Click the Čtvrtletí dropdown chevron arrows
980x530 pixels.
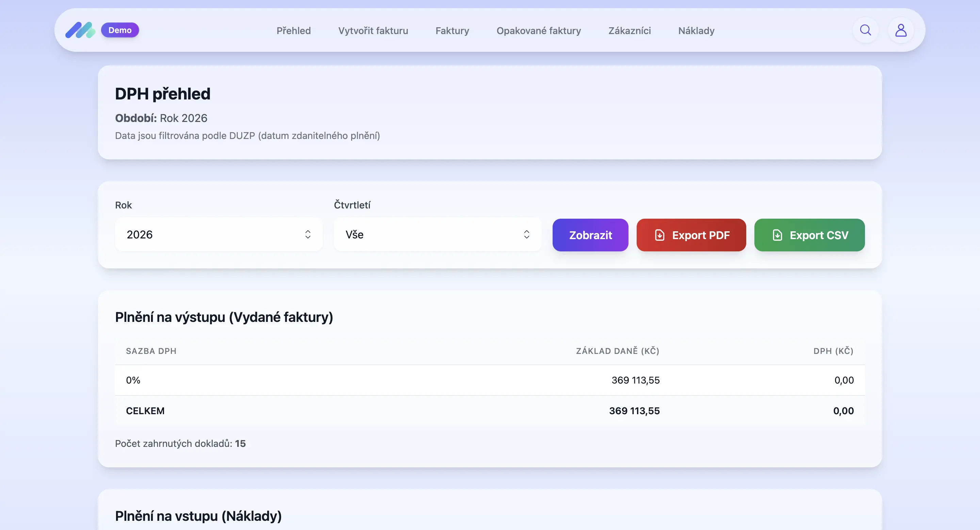526,235
